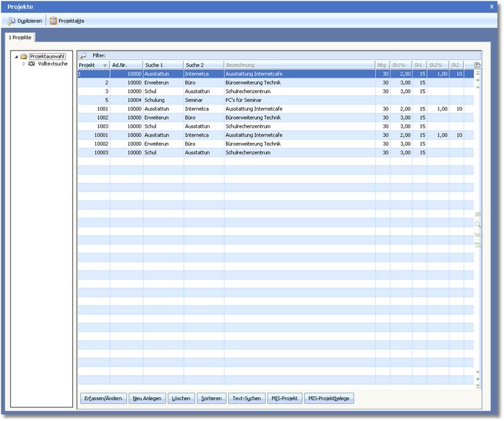Image resolution: width=504 pixels, height=421 pixels.
Task: Toggle sort arrow on Projekt column
Action: [104, 65]
